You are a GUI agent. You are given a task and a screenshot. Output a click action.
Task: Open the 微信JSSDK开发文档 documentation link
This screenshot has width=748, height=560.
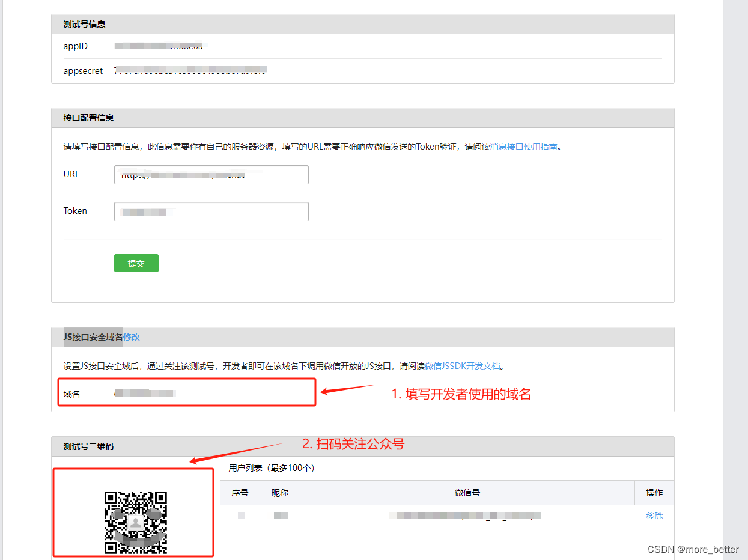click(462, 366)
